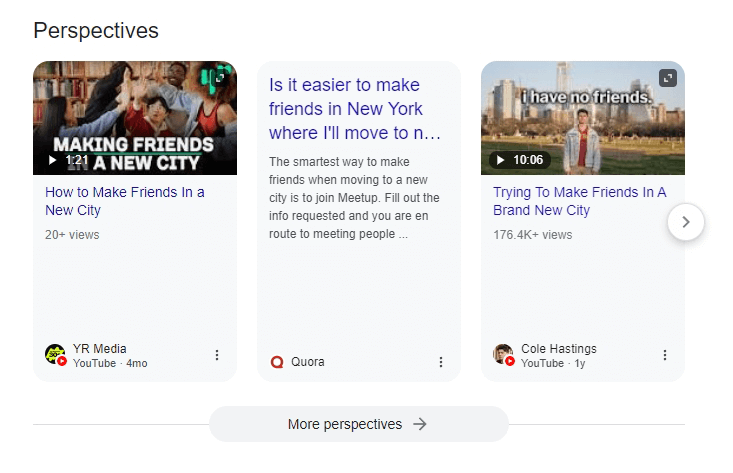
Task: Click the 'YouTube · 1y' label
Action: (x=553, y=363)
